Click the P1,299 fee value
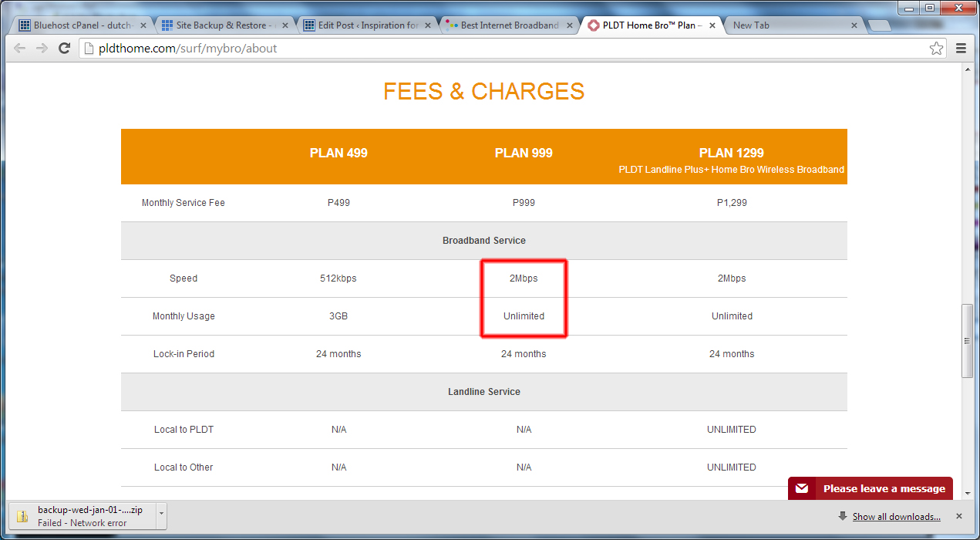The height and width of the screenshot is (540, 980). coord(732,203)
